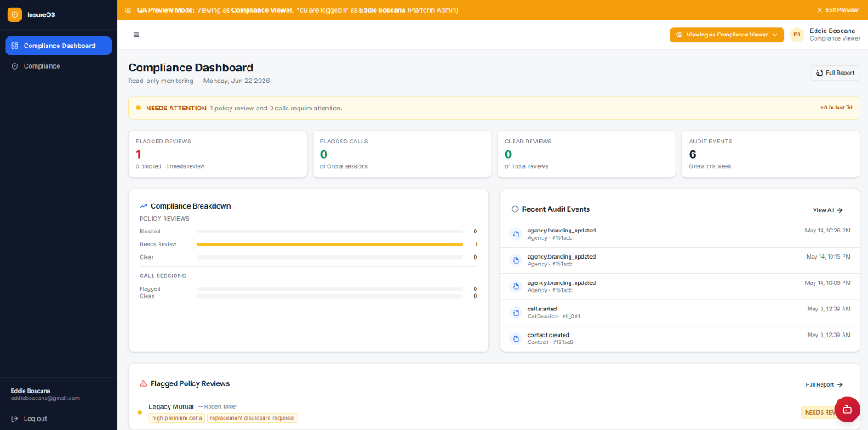Open the call.started audit event
Viewport: 868px width, 430px height.
(x=680, y=312)
